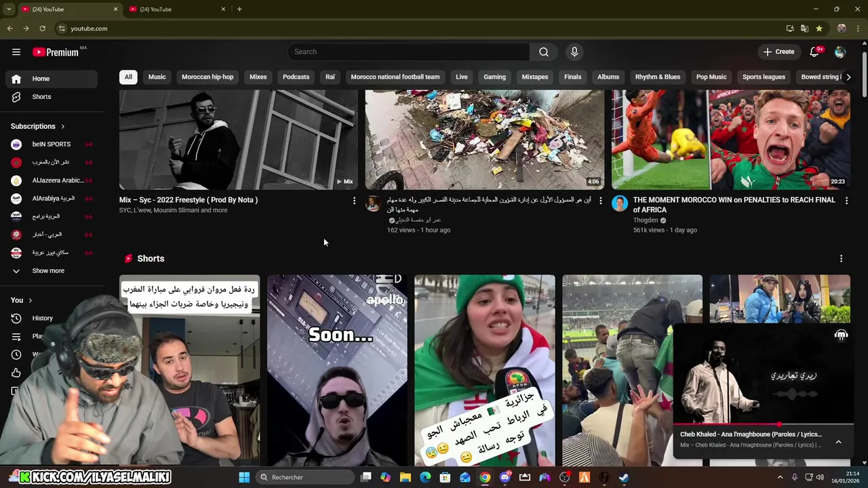
Task: Open Discord from the taskbar
Action: (x=505, y=477)
